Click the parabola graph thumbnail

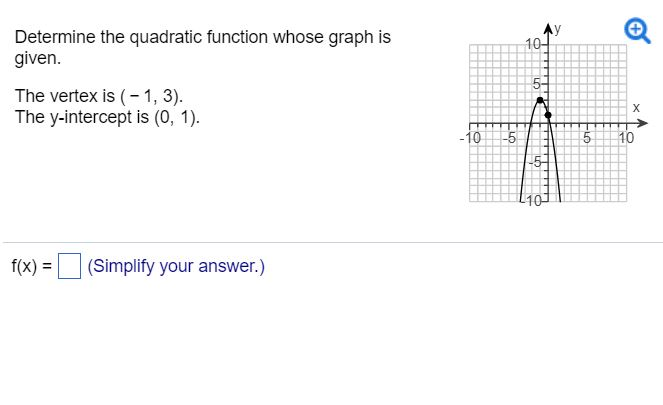tap(553, 115)
